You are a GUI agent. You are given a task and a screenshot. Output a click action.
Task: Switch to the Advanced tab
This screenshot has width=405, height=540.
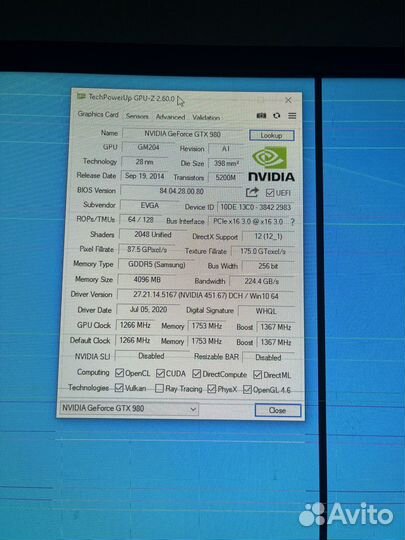(170, 117)
